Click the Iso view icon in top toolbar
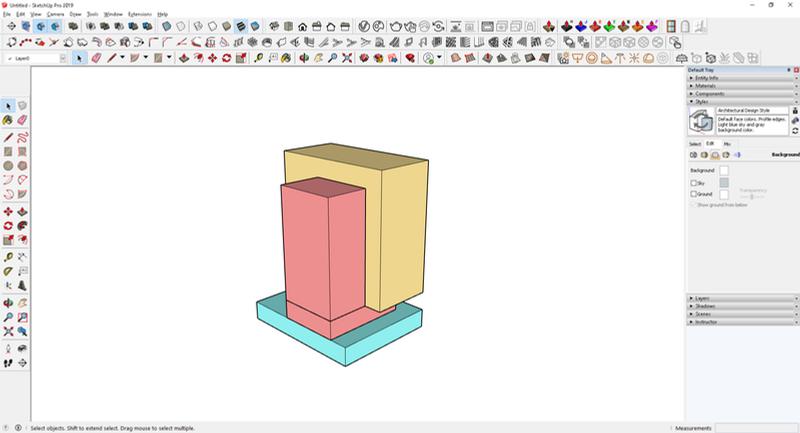This screenshot has width=800, height=433. tap(274, 26)
